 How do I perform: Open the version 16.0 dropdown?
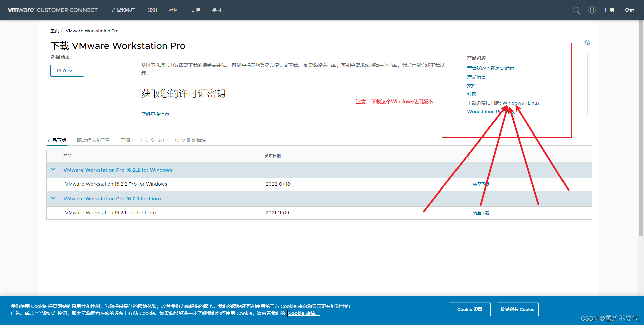67,71
